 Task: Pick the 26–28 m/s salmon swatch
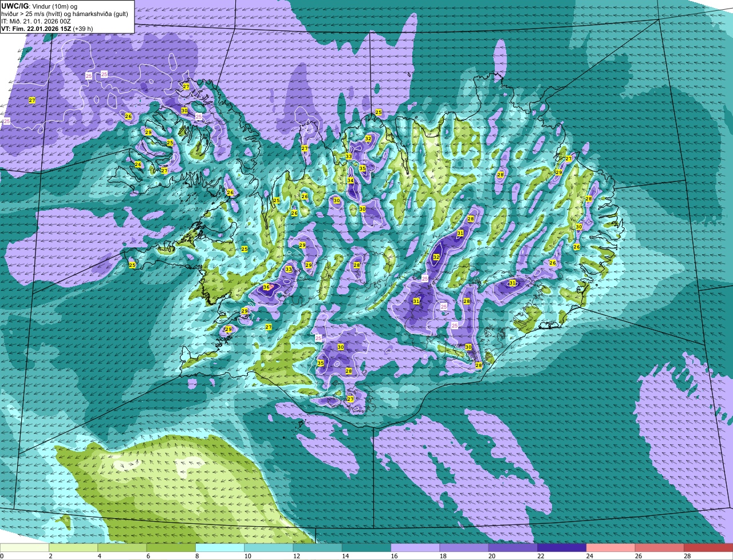(660, 547)
